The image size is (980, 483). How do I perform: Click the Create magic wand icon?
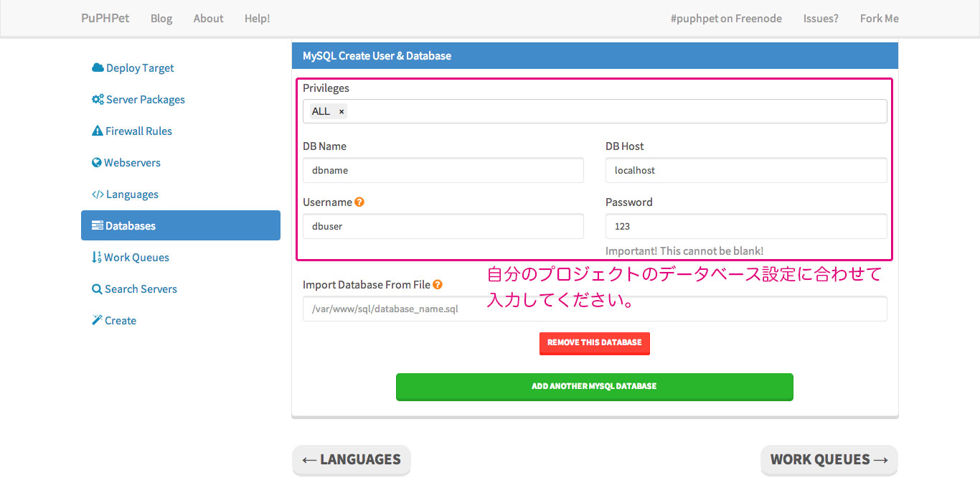(x=97, y=321)
